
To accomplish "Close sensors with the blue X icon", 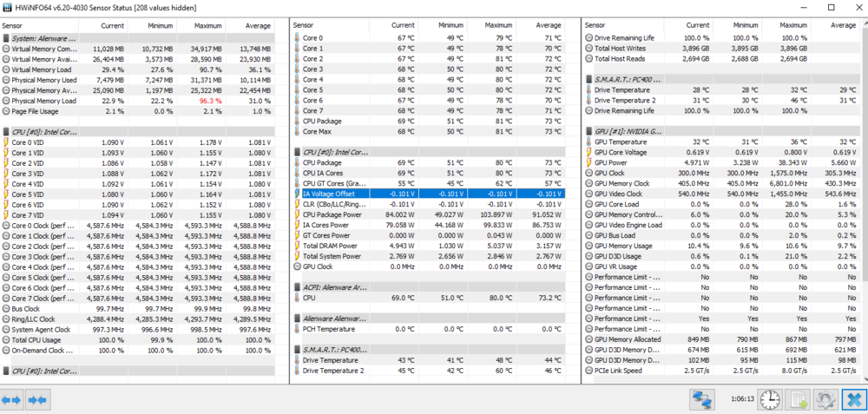I will click(852, 399).
